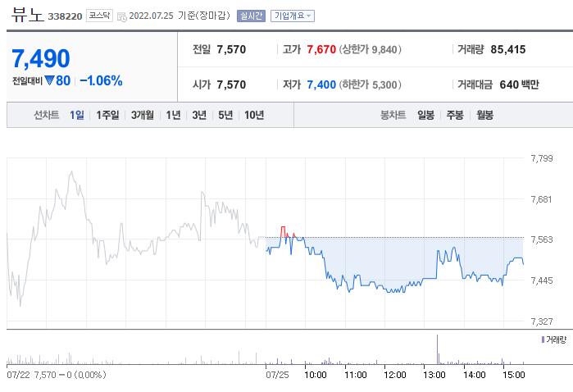Switch to the 일봉 candlestick chart

(x=425, y=115)
